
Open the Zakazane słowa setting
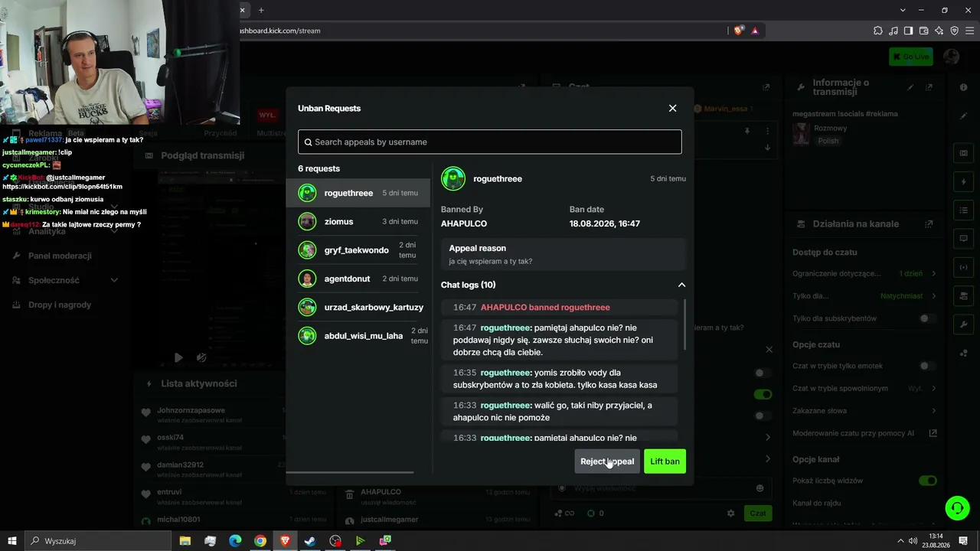pos(864,411)
